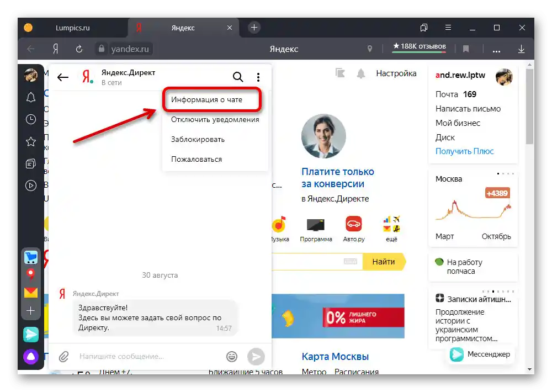Attach a file with the paperclip icon
Screen dimensions: 552x392
coord(63,357)
